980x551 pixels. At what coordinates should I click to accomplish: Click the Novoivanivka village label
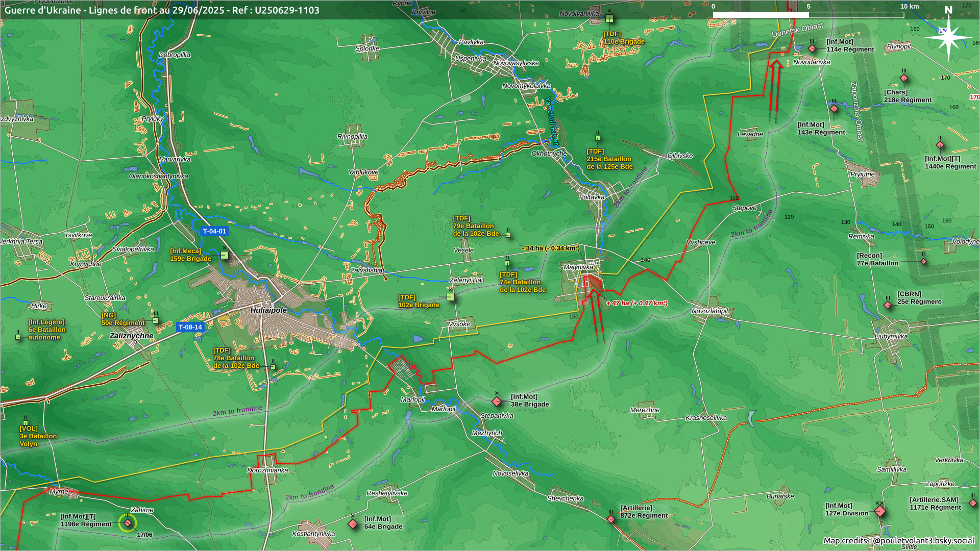[579, 13]
